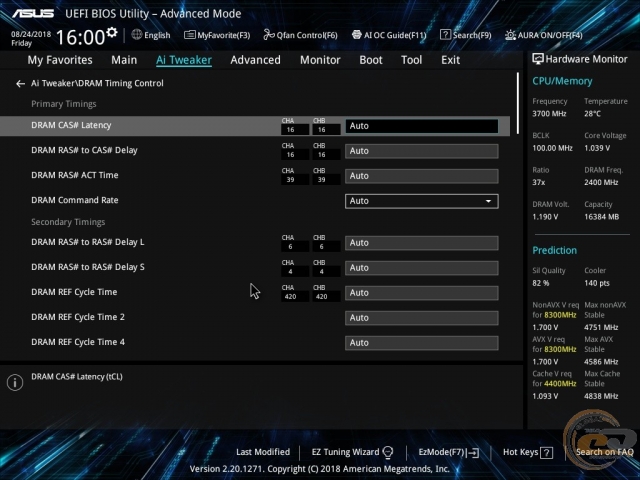Click DRAM RAS# to CAS# Delay Auto field

(x=422, y=151)
